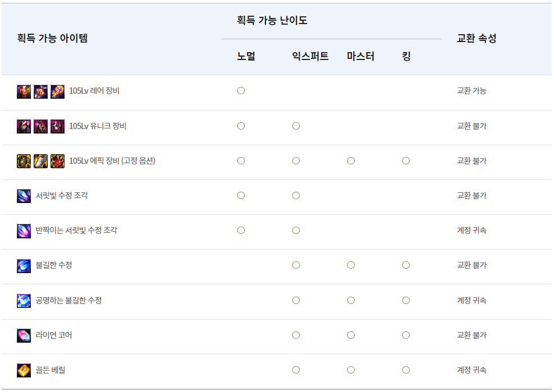Screen dimensions: 554x392
Task: Click the question-mark sword rare equipment icon
Action: point(40,91)
